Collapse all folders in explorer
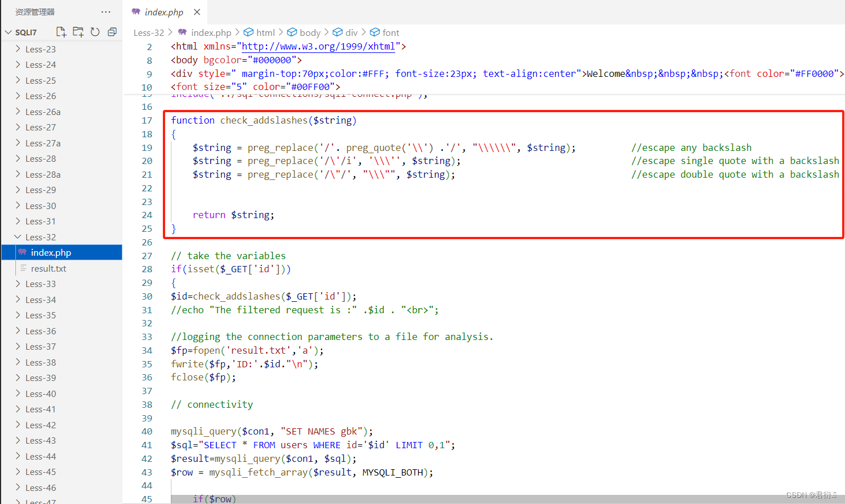 coord(112,32)
